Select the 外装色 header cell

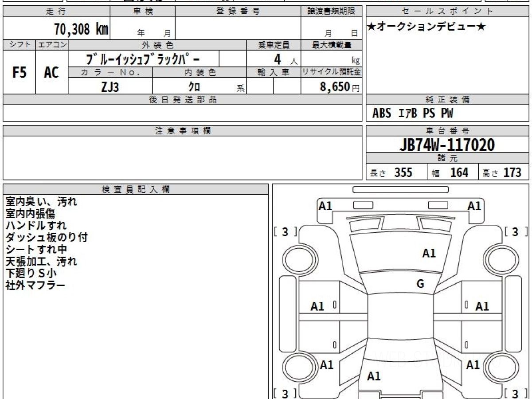[x=157, y=45]
